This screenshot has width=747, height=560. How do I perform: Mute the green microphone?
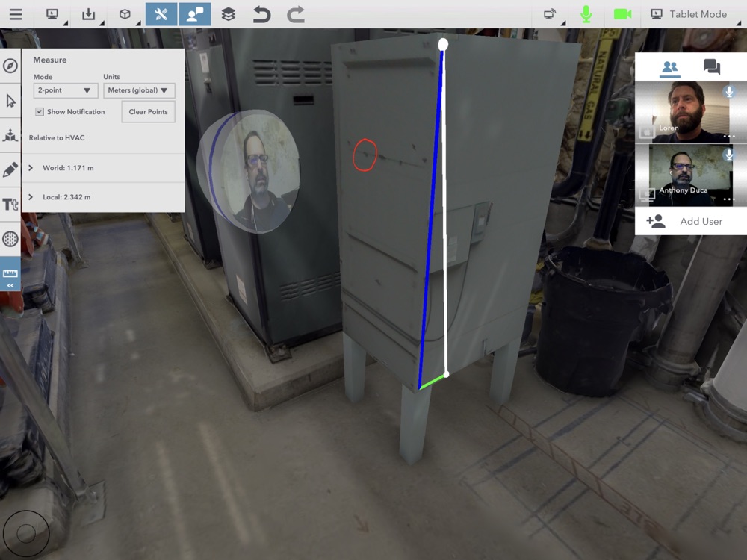586,14
